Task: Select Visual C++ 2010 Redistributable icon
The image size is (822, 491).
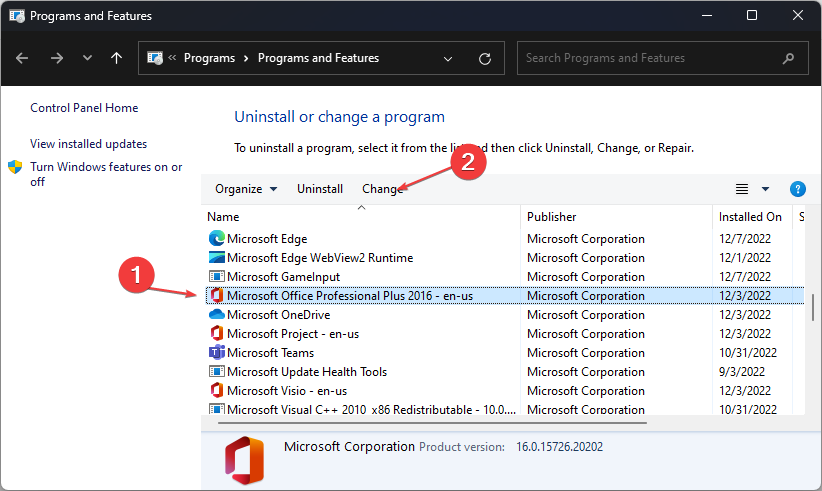Action: click(x=217, y=409)
